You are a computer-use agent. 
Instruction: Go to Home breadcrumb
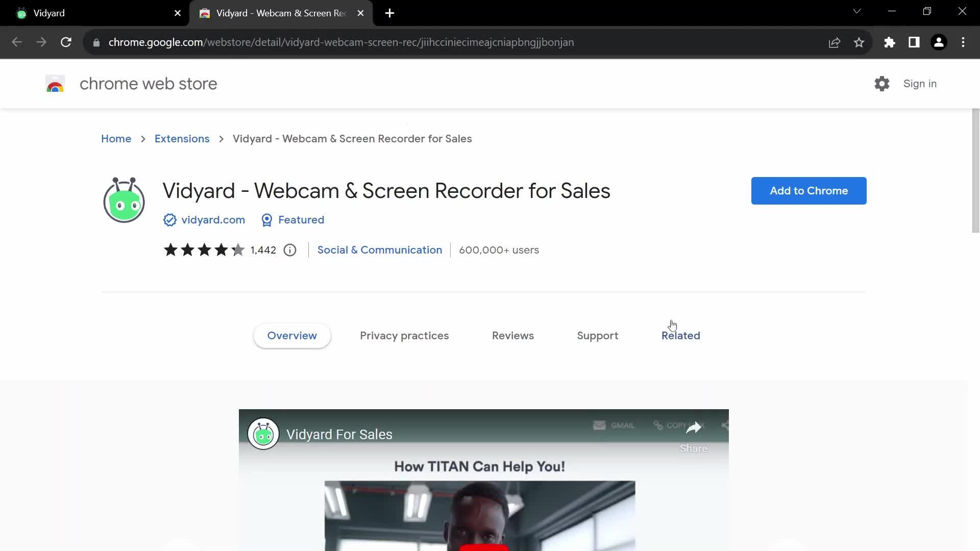click(116, 139)
